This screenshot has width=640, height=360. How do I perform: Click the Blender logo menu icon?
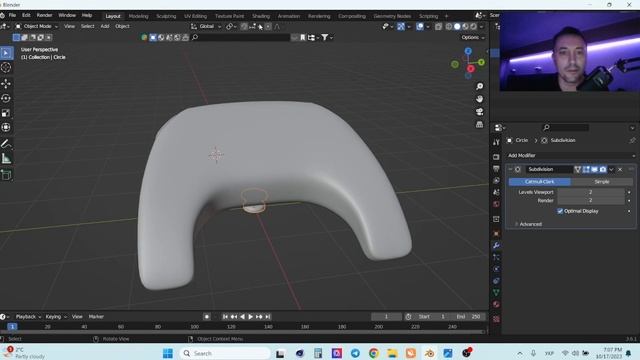click(x=2, y=16)
